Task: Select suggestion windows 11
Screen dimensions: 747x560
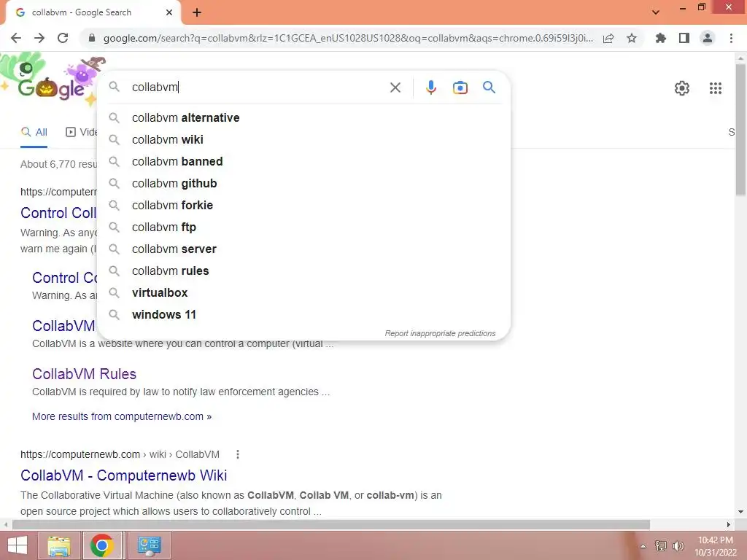Action: [x=304, y=315]
